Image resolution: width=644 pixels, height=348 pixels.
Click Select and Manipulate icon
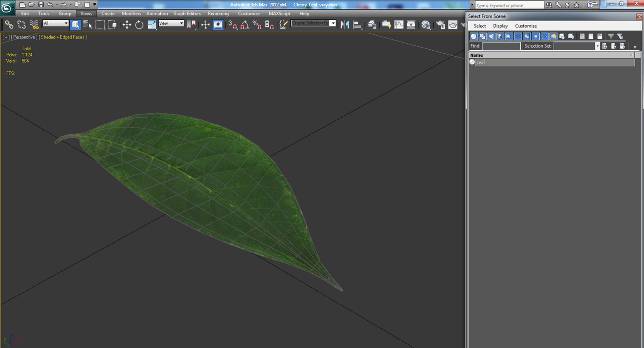[x=205, y=25]
